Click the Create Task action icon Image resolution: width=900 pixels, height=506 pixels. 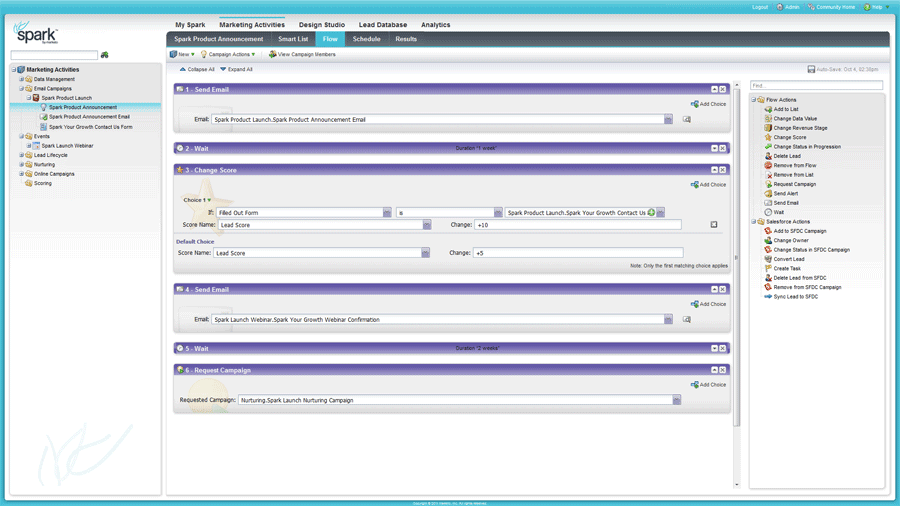pos(768,268)
